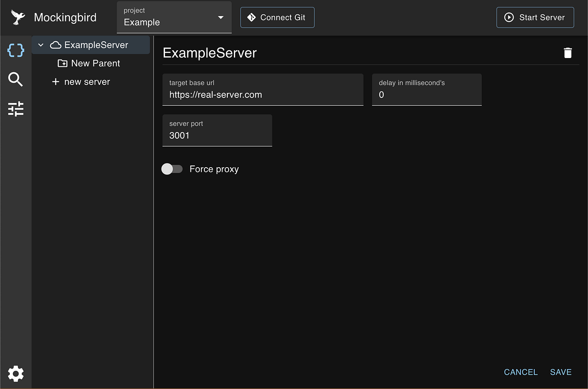Click the folder icon next to New Parent
The image size is (588, 389).
coord(62,63)
